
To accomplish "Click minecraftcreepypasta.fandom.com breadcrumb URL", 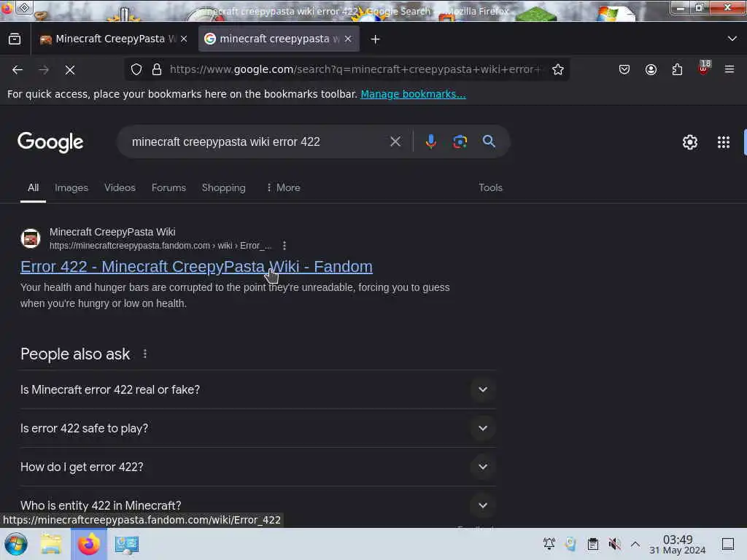I will pos(160,246).
